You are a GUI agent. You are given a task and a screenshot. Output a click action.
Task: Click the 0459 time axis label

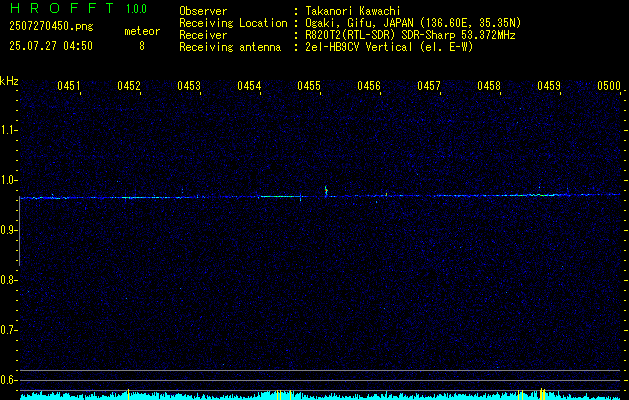coord(549,86)
